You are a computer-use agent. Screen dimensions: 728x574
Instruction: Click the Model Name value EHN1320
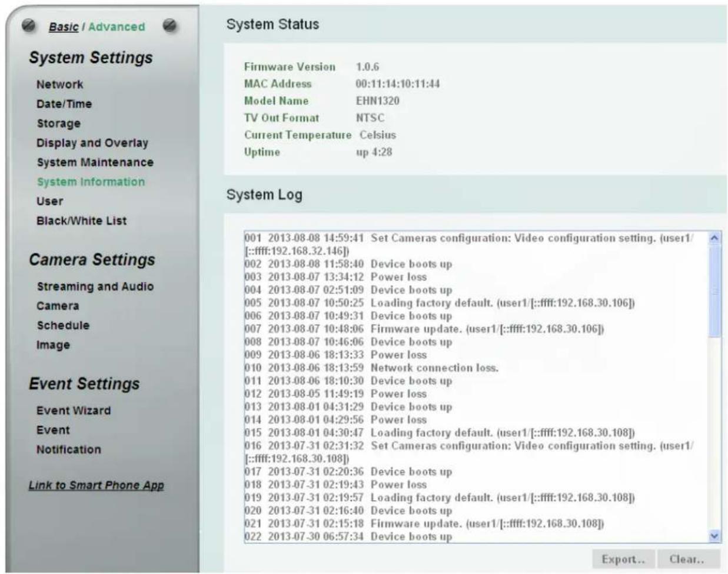pyautogui.click(x=377, y=101)
